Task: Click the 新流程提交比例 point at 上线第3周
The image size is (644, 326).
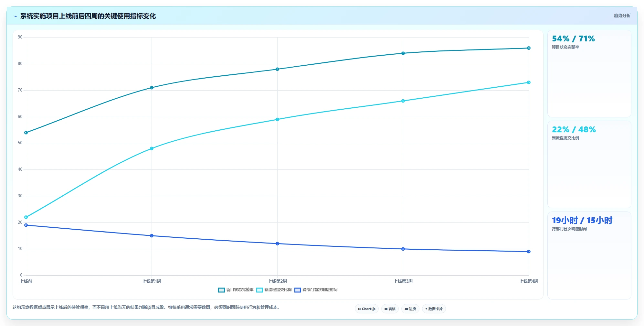Action: click(x=403, y=101)
